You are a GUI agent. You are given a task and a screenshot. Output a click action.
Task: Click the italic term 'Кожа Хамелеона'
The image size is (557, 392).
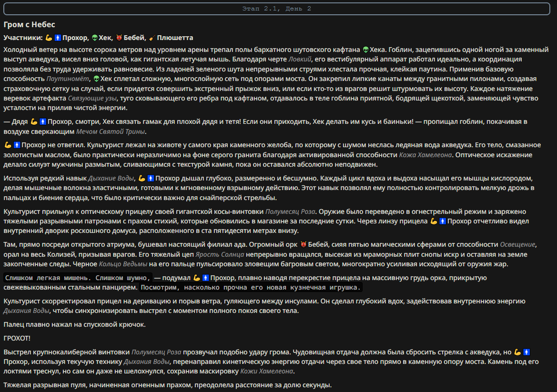tap(425, 155)
